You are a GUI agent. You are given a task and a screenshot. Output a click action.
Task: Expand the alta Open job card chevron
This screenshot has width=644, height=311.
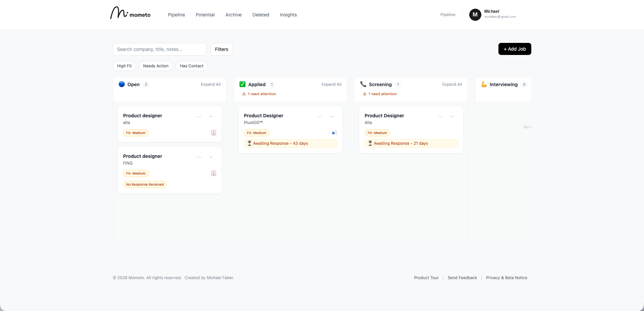point(211,117)
